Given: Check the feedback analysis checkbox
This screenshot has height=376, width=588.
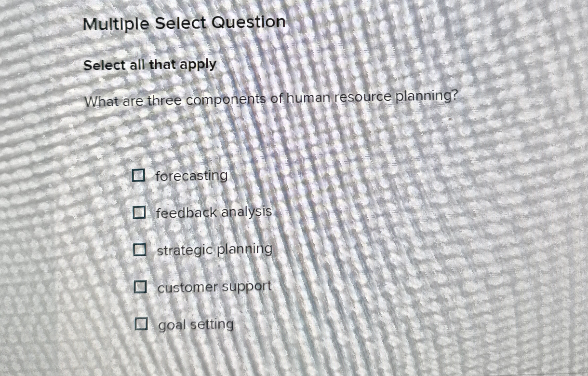Looking at the screenshot, I should click(x=139, y=212).
